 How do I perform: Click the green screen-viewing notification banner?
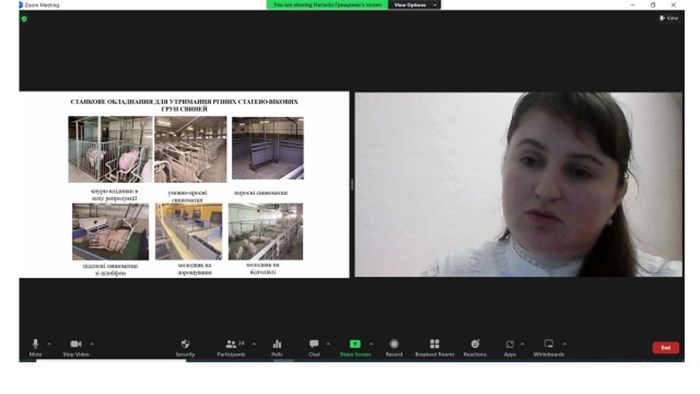coord(327,5)
